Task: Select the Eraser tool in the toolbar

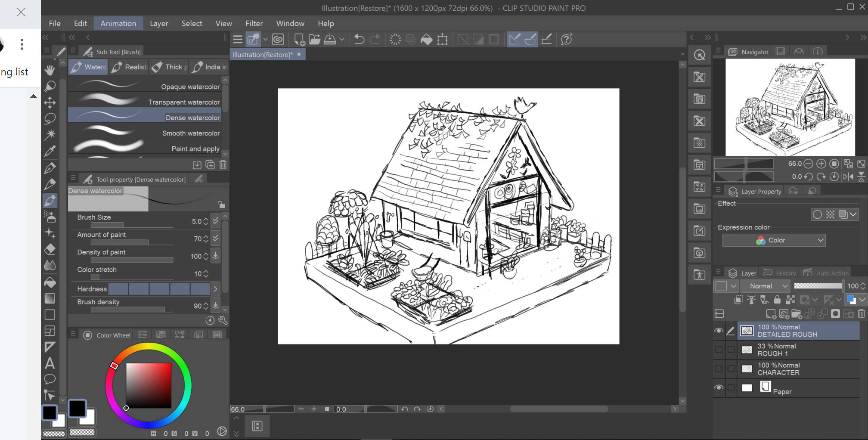Action: point(50,249)
